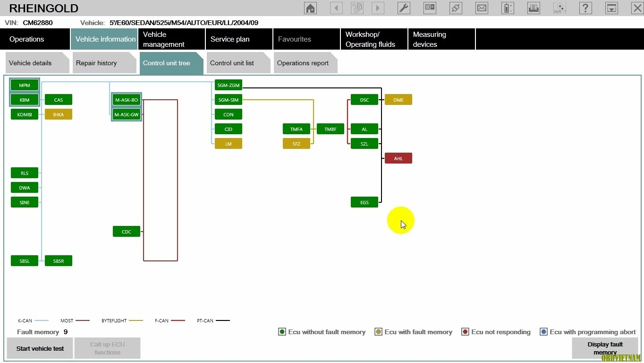
Task: Select the CON control unit
Action: click(x=229, y=115)
